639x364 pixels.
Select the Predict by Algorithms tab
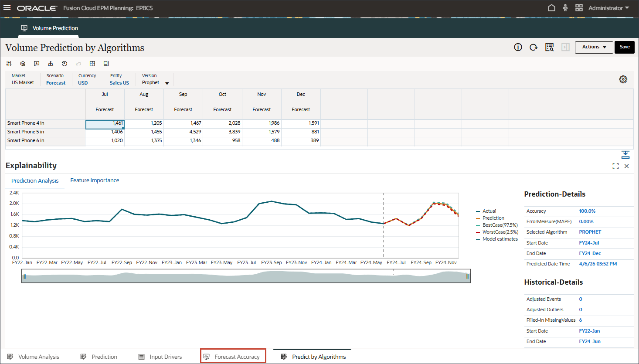click(x=319, y=357)
